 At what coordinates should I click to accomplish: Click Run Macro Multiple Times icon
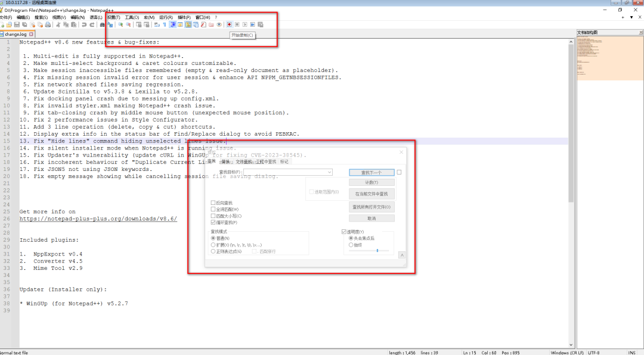click(253, 24)
